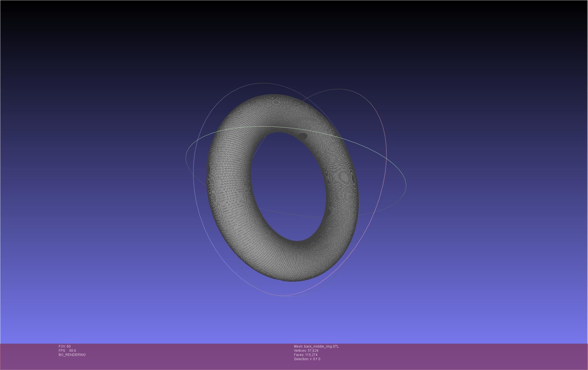
Task: Click the purple info bar's empty area
Action: [x=449, y=356]
